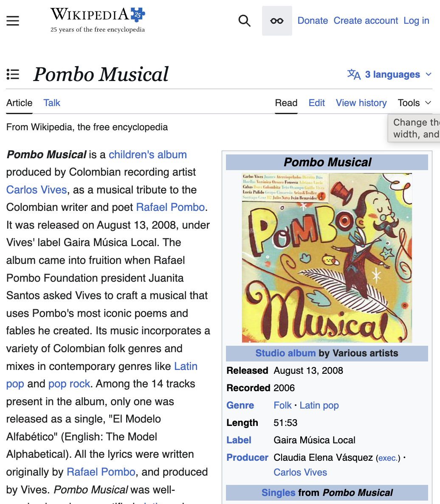
Task: Click the Length value 51:53
Action: (x=285, y=423)
